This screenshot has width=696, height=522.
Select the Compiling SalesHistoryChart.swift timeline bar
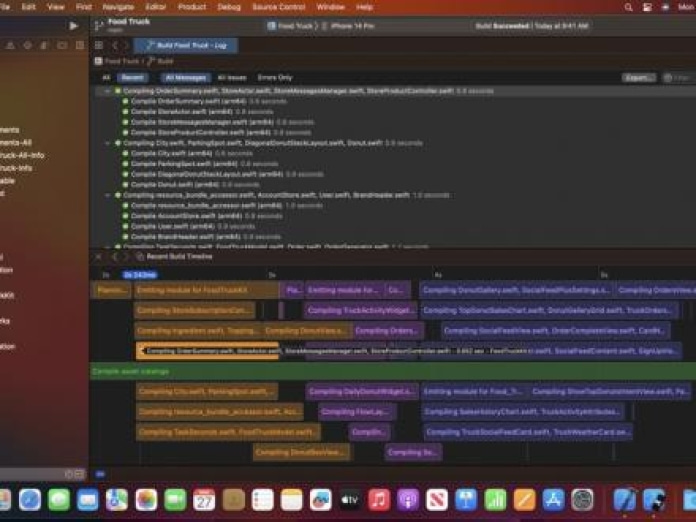522,412
